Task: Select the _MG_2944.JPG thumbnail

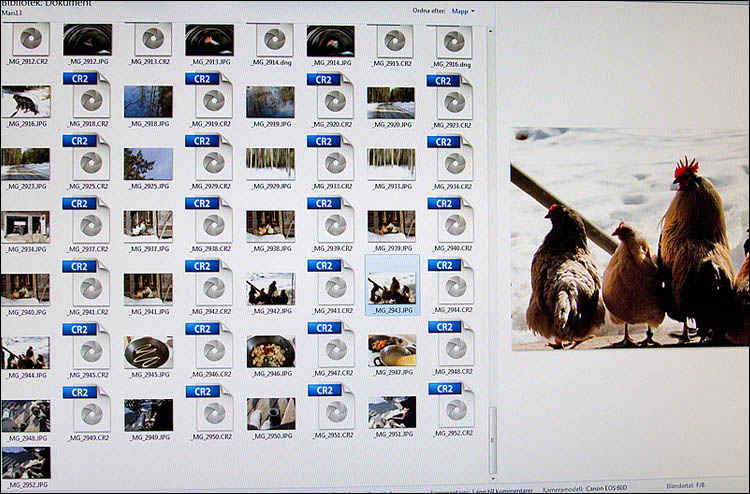Action: click(25, 353)
